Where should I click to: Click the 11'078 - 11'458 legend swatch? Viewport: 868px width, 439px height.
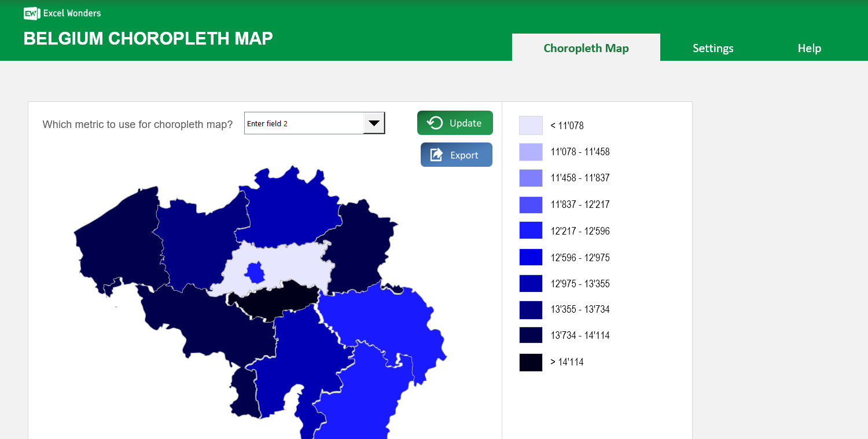(x=531, y=151)
